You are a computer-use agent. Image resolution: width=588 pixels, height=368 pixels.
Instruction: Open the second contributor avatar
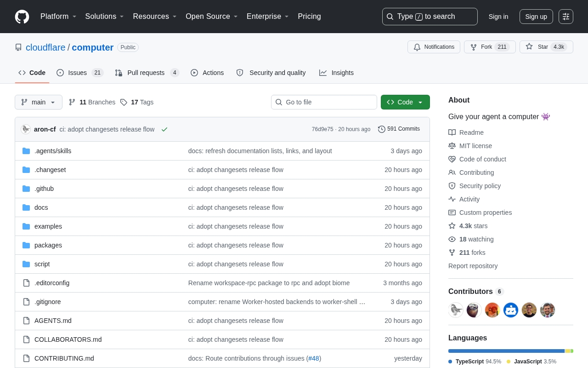(x=474, y=310)
